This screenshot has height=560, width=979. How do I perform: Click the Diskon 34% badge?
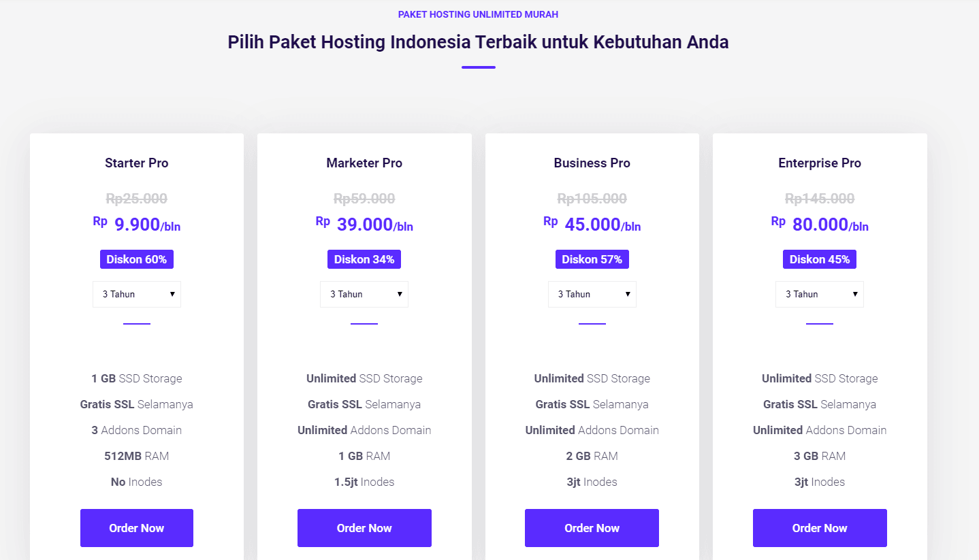coord(364,259)
